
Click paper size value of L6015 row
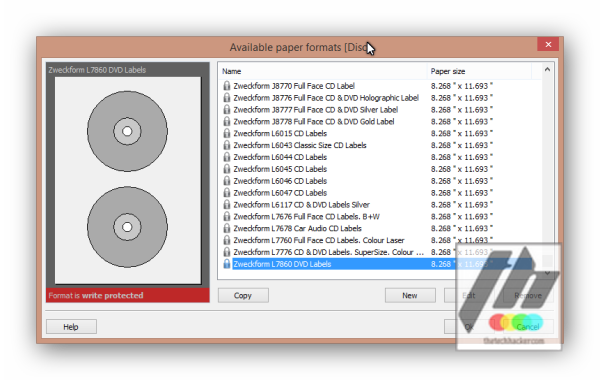pyautogui.click(x=461, y=133)
